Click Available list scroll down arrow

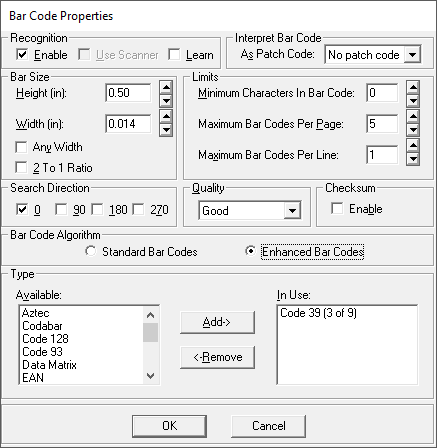[x=150, y=376]
